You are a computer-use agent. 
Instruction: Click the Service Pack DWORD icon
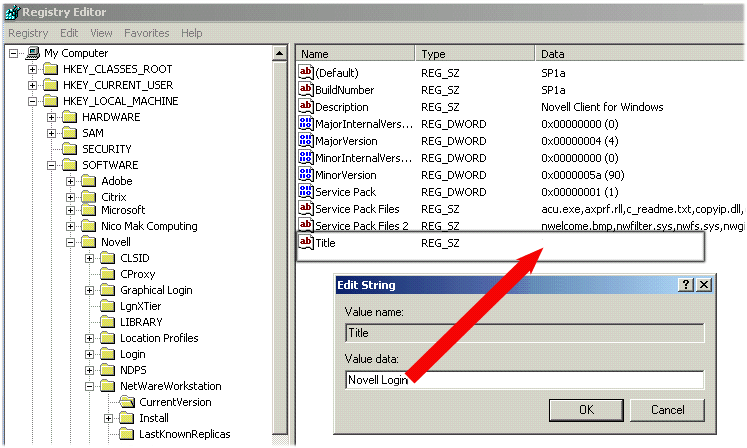tap(306, 192)
